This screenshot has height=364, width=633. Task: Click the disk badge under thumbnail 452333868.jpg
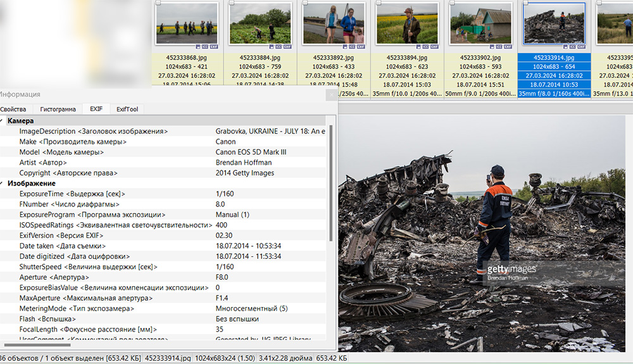[198, 47]
